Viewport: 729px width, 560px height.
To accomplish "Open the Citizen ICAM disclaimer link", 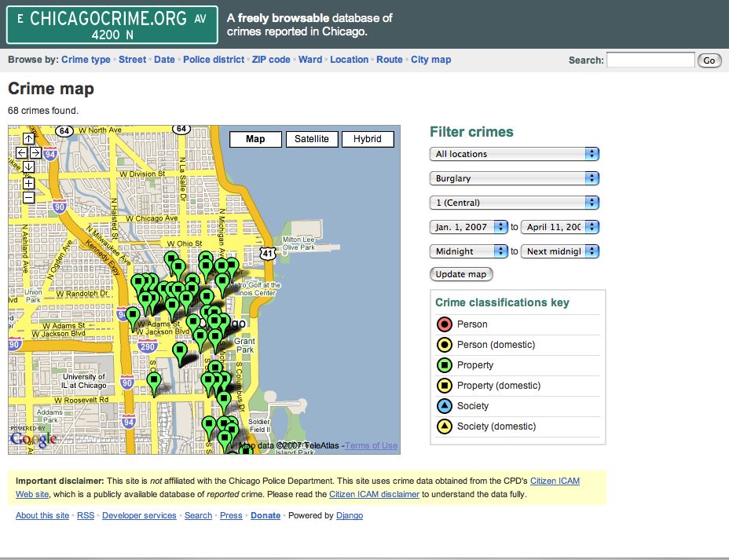I will (x=374, y=494).
